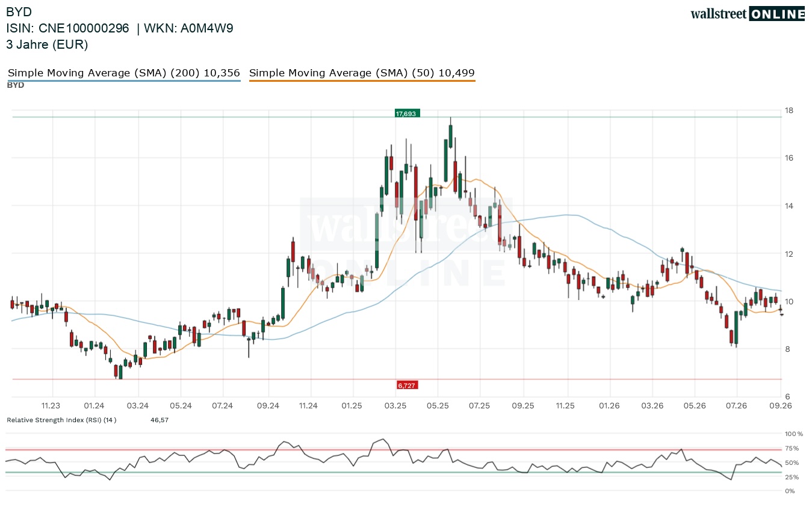Click the 09.24 date axis label
The width and height of the screenshot is (812, 507).
268,406
